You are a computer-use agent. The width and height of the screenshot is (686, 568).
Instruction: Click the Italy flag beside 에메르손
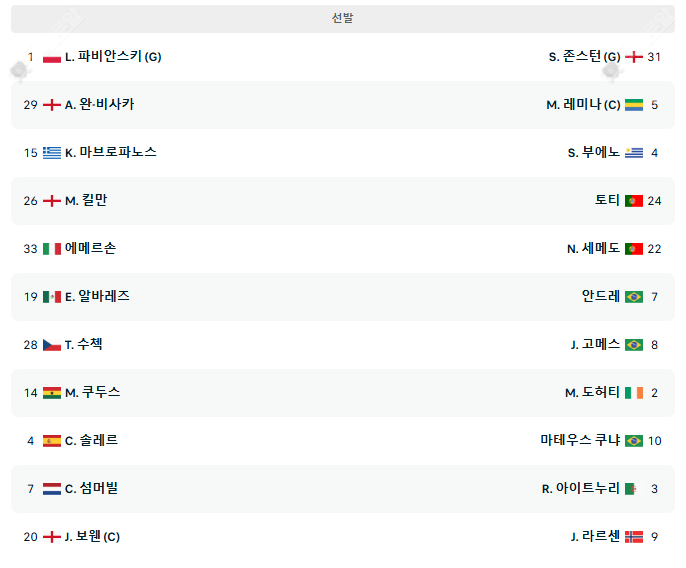52,249
